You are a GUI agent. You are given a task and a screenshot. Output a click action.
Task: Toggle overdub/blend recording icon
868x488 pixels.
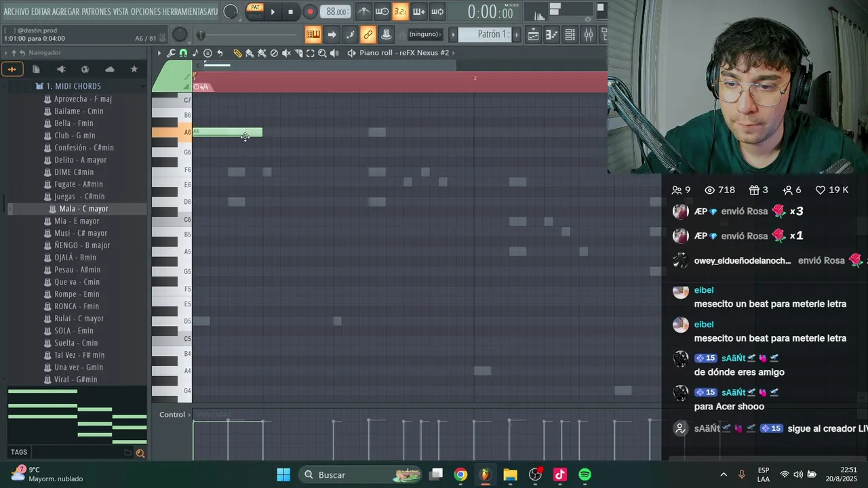coord(419,12)
